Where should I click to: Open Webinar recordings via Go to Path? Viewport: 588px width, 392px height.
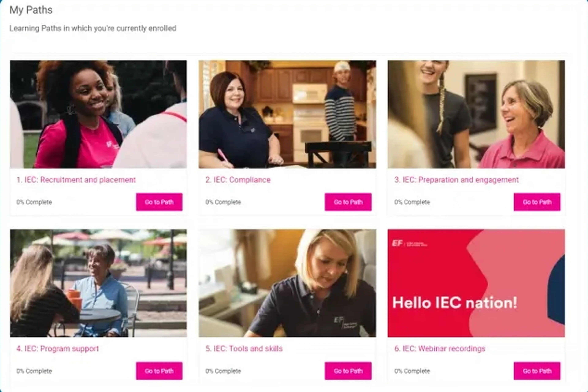pyautogui.click(x=537, y=371)
